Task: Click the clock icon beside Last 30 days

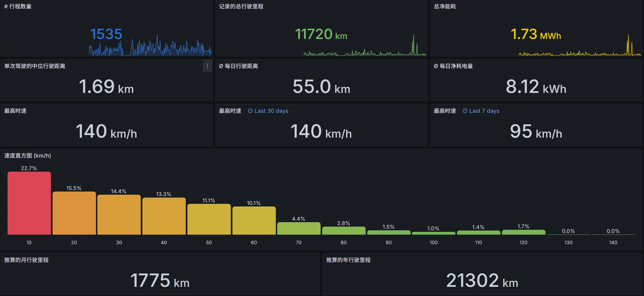Action: click(250, 111)
